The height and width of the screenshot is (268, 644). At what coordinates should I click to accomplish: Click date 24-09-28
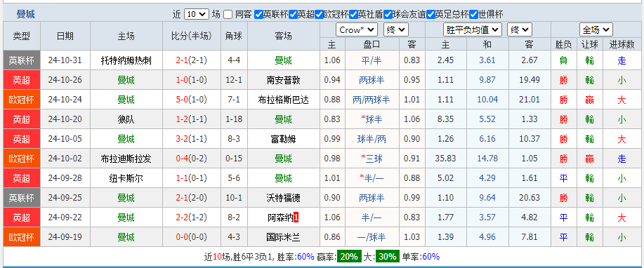click(65, 178)
